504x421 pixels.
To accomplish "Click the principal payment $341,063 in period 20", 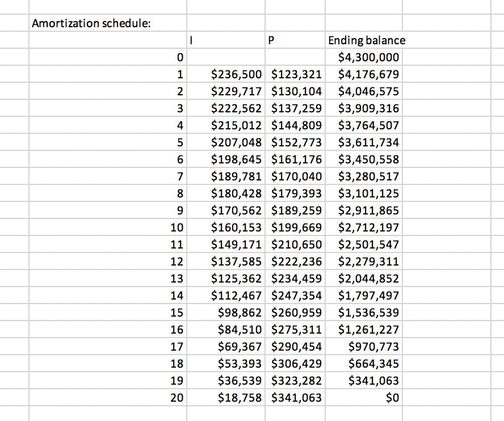I will click(296, 398).
